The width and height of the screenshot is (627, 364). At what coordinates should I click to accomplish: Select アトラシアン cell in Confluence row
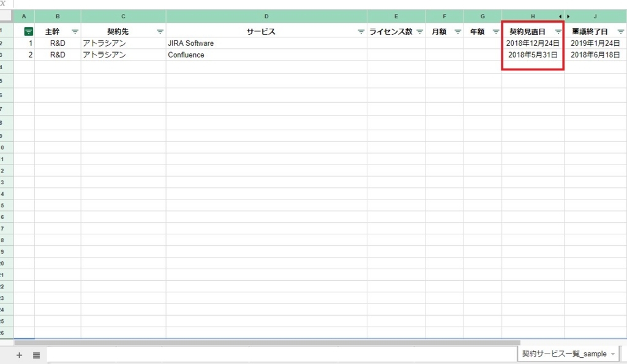[x=123, y=54]
